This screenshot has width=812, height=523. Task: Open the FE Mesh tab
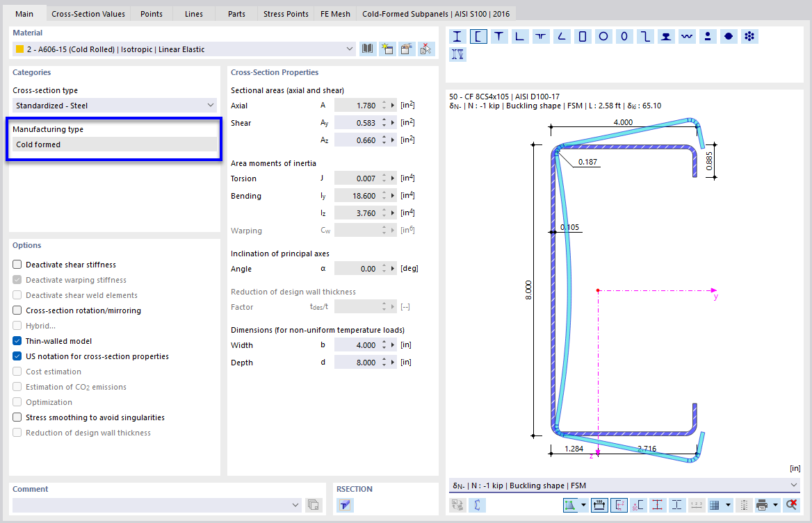coord(335,14)
